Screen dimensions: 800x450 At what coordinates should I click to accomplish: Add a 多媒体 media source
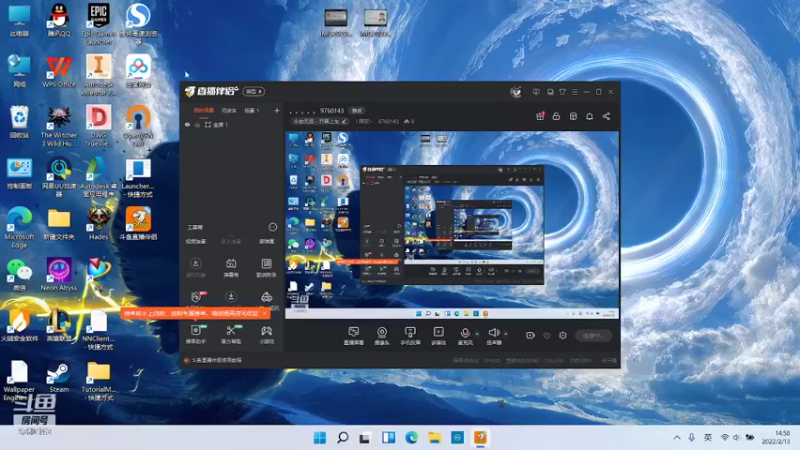coord(438,336)
